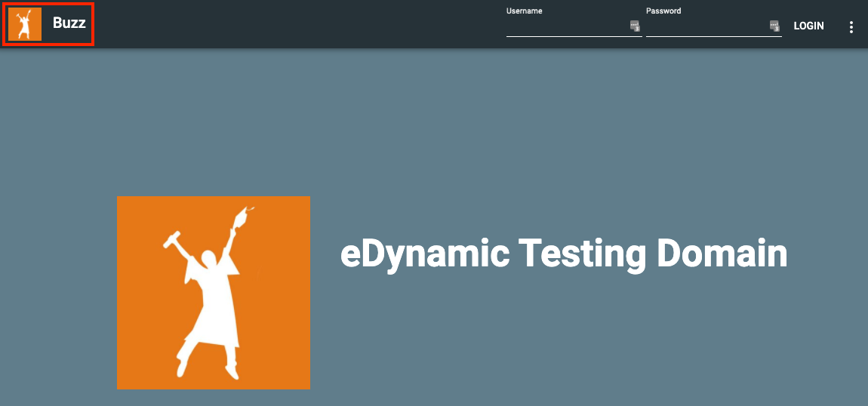Viewport: 868px width, 406px height.
Task: Click the LOGIN button
Action: click(809, 26)
